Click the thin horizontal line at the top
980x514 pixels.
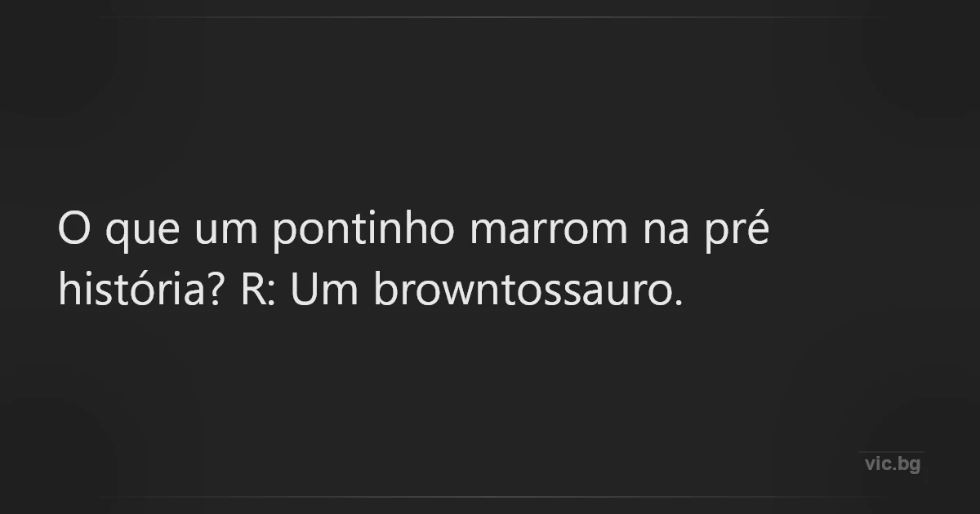pyautogui.click(x=490, y=17)
